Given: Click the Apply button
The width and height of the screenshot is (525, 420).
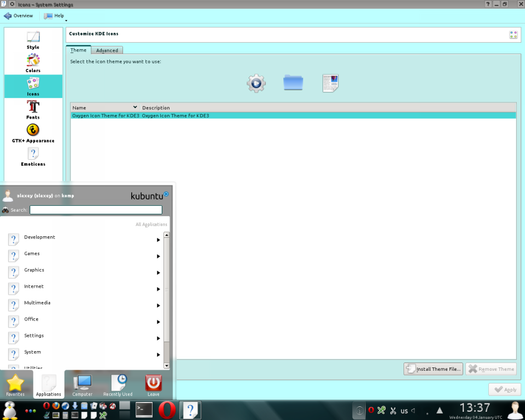Looking at the screenshot, I should tap(505, 389).
